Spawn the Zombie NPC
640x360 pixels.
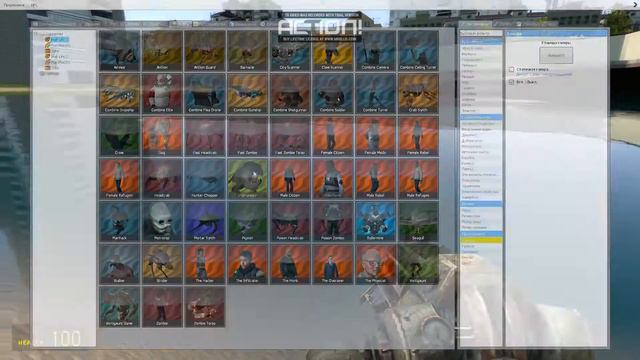[162, 307]
